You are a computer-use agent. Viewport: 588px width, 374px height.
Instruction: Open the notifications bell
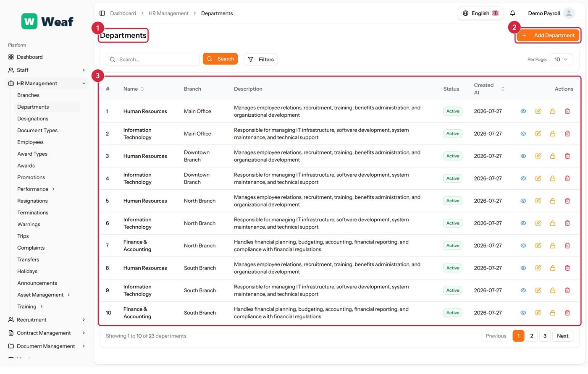tap(512, 13)
